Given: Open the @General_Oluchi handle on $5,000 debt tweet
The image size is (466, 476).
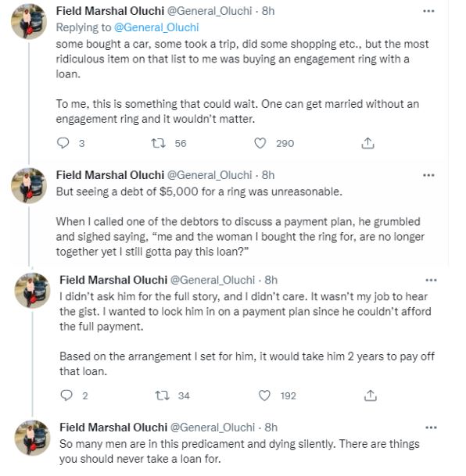Looking at the screenshot, I should [210, 175].
